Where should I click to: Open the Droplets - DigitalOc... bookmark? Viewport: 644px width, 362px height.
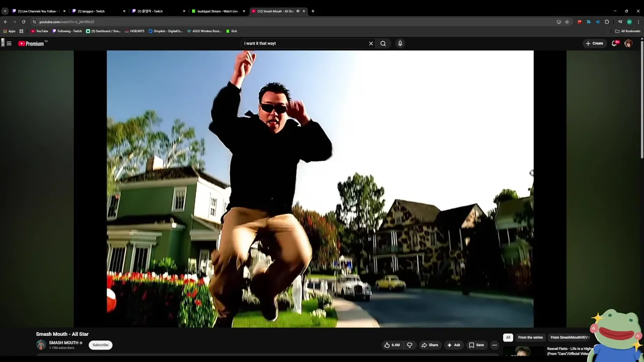[166, 31]
